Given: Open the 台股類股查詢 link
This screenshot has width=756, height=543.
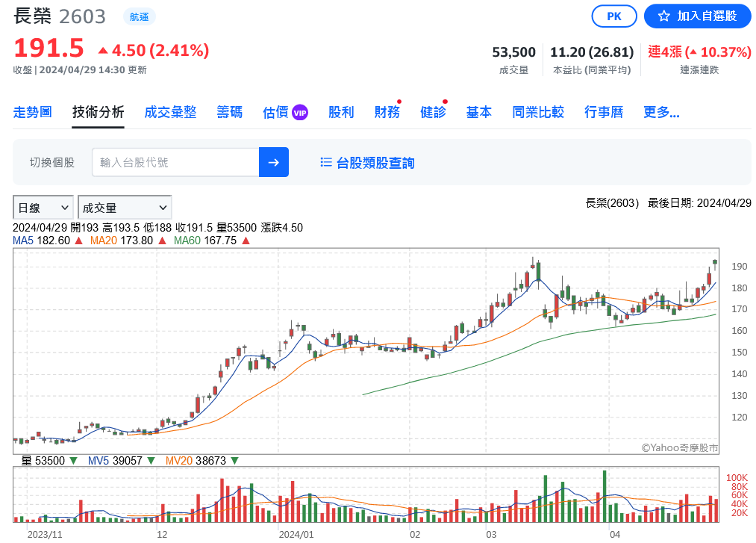Looking at the screenshot, I should pyautogui.click(x=375, y=163).
